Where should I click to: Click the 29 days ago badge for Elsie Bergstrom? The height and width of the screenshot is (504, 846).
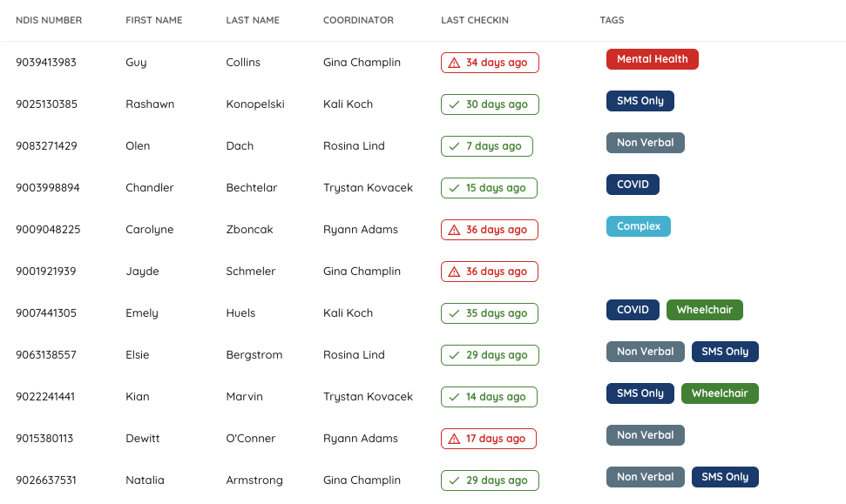[x=490, y=355]
